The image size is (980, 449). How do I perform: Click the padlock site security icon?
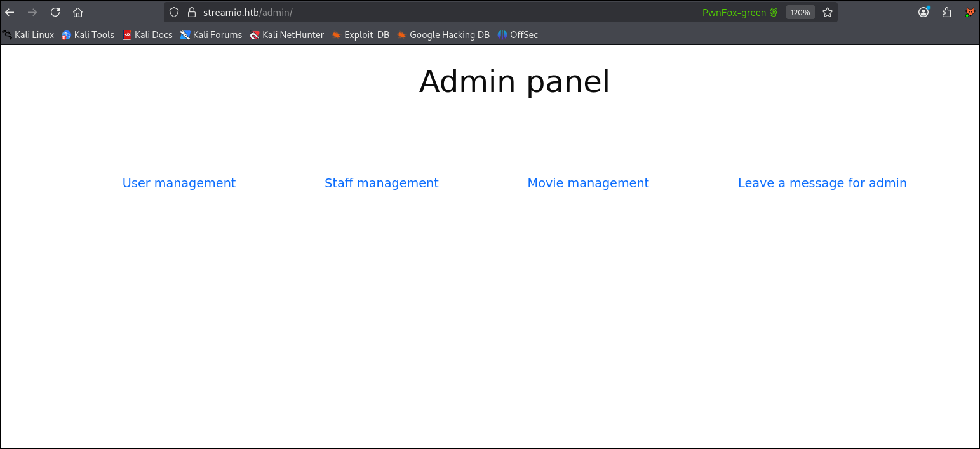[192, 12]
